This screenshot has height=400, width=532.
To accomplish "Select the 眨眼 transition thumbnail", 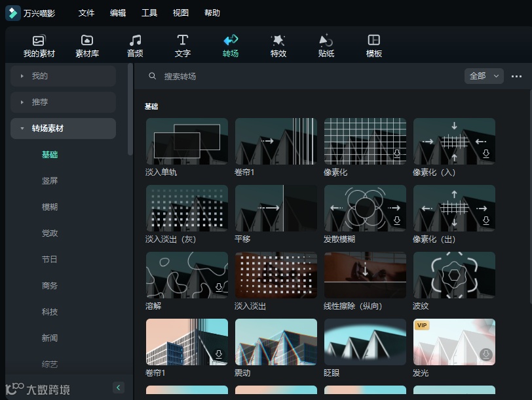I will pyautogui.click(x=365, y=342).
